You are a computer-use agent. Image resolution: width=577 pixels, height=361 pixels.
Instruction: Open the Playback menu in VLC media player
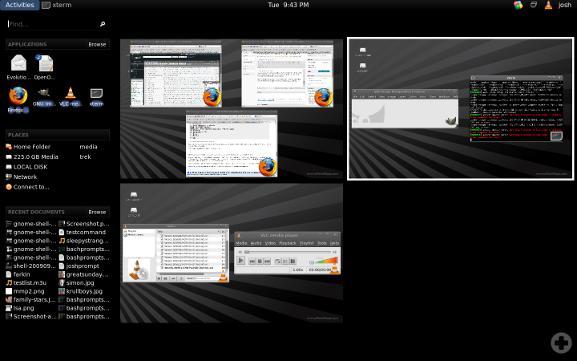point(287,243)
